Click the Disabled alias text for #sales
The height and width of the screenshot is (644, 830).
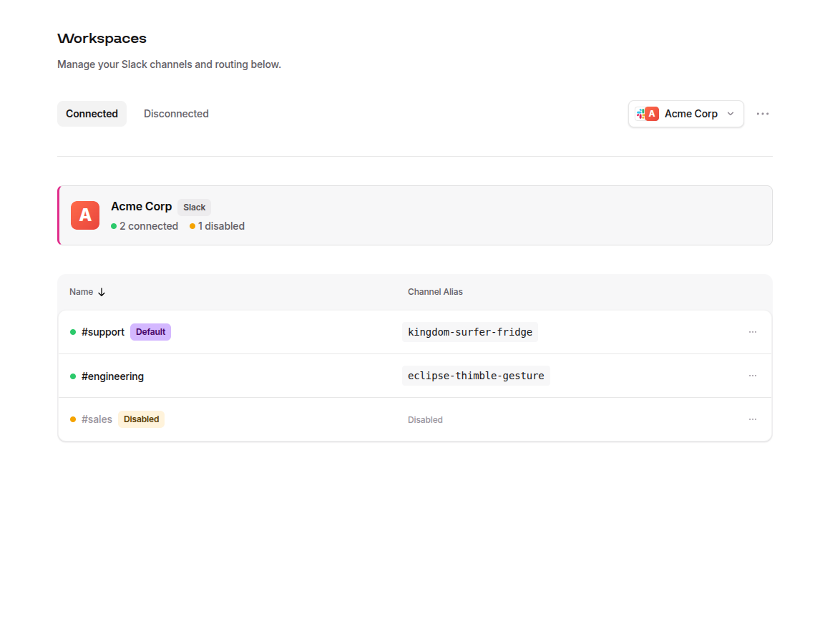click(x=425, y=419)
